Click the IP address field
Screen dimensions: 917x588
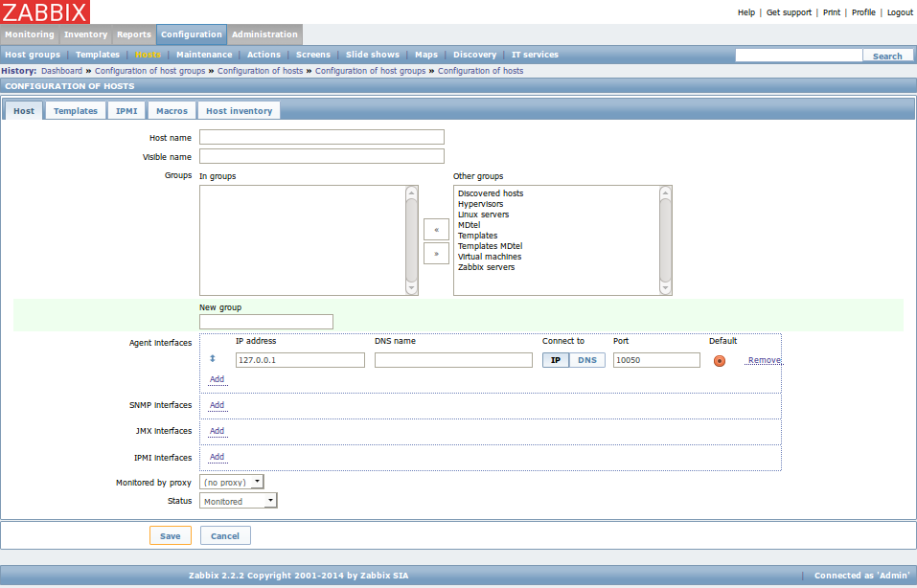tap(300, 360)
